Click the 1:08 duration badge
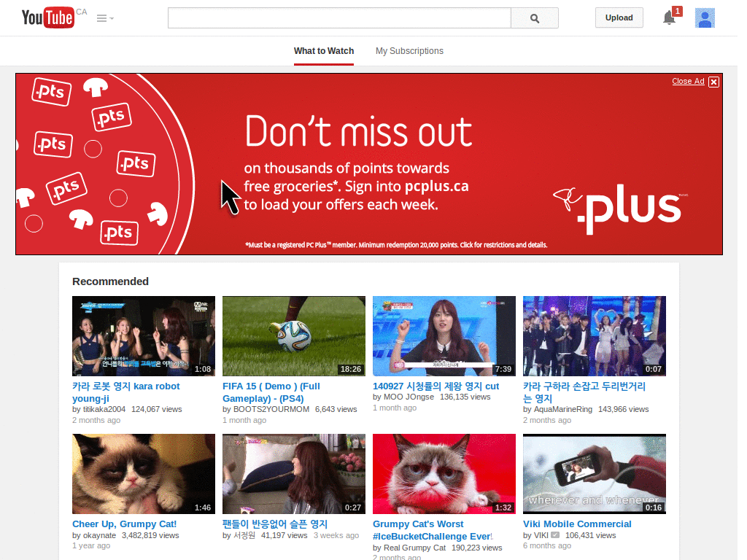This screenshot has height=560, width=747. pos(203,369)
